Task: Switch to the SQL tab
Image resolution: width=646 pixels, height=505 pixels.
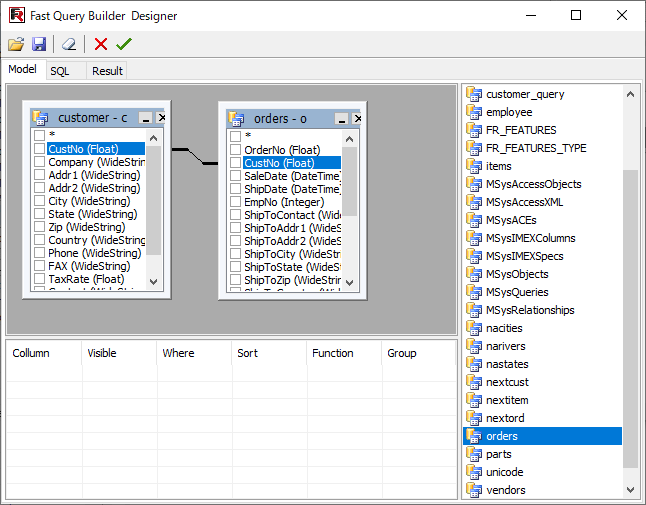Action: 60,71
